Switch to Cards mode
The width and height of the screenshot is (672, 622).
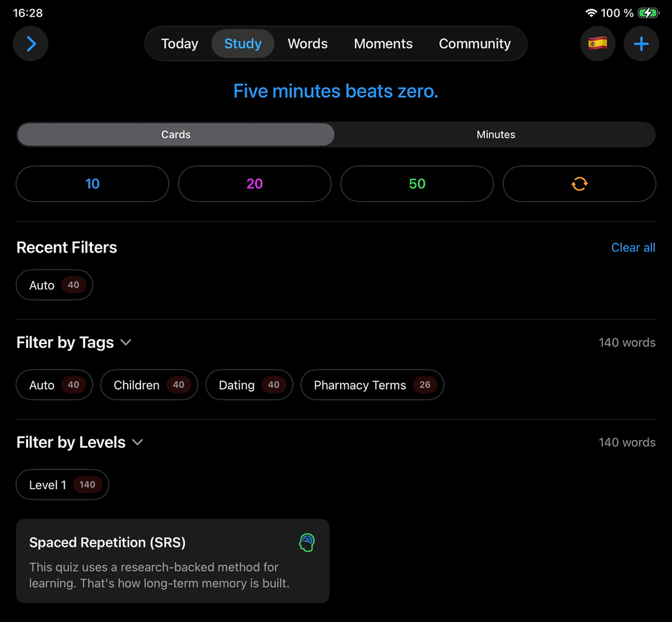[175, 134]
